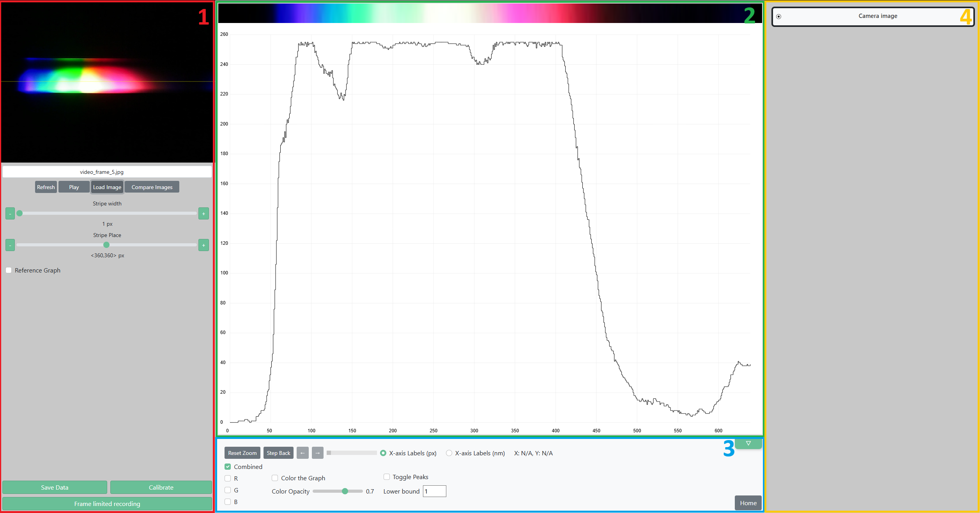Viewport: 980px width, 513px height.
Task: Click the Color Opacity slider handle
Action: coord(345,491)
